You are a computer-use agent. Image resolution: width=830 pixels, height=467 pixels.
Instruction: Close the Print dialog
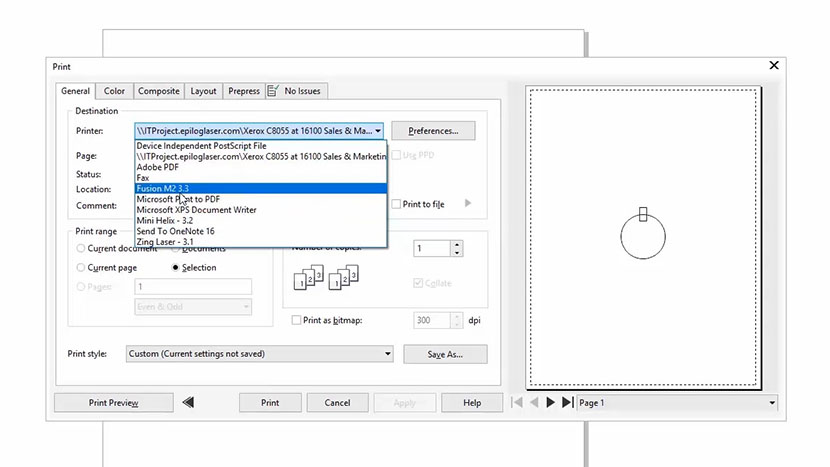tap(773, 65)
